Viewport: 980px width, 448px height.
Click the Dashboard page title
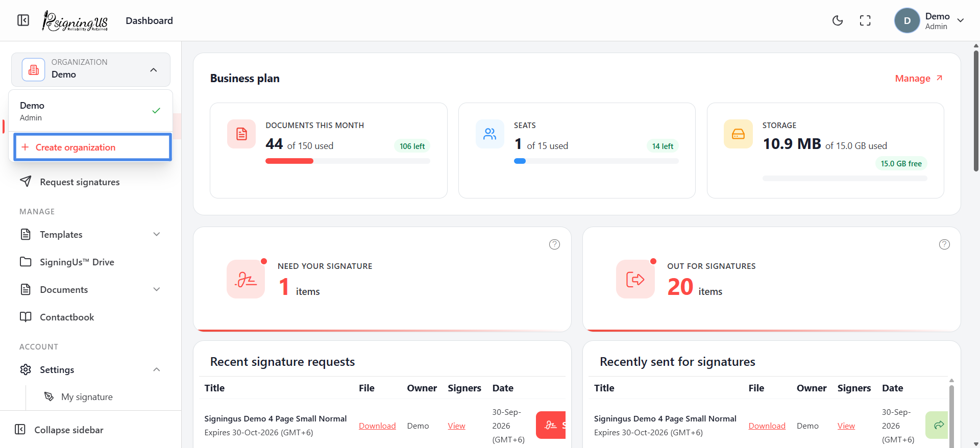point(149,20)
